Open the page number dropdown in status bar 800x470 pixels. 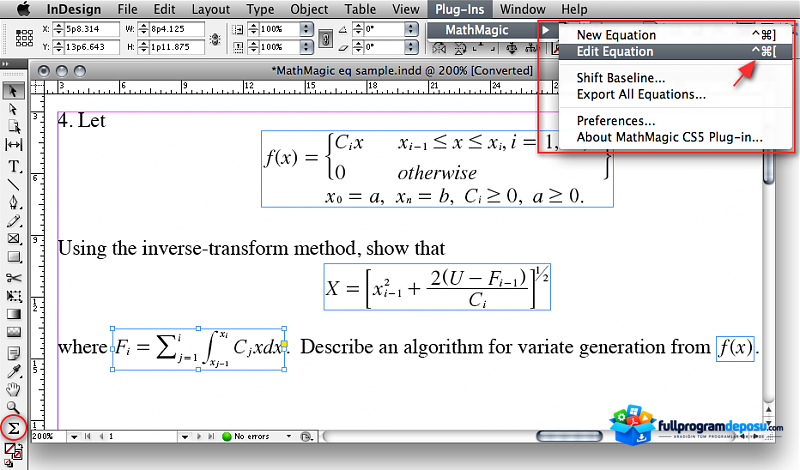point(185,437)
